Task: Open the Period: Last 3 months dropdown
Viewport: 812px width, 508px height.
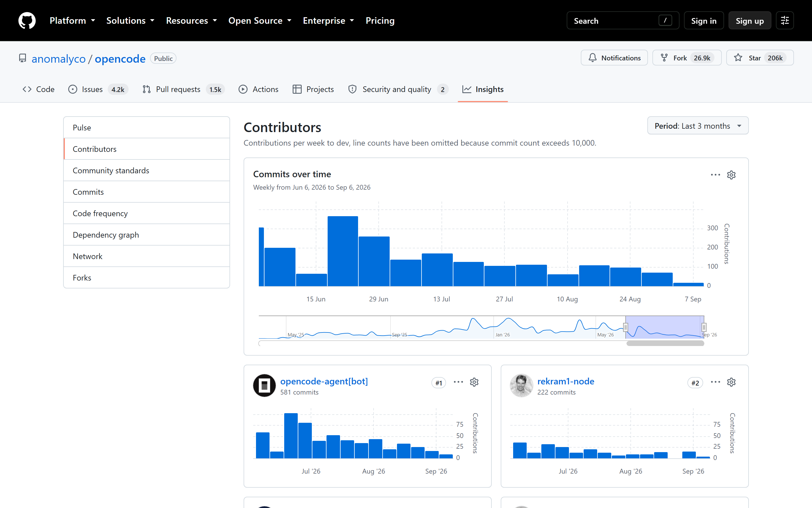Action: tap(698, 126)
